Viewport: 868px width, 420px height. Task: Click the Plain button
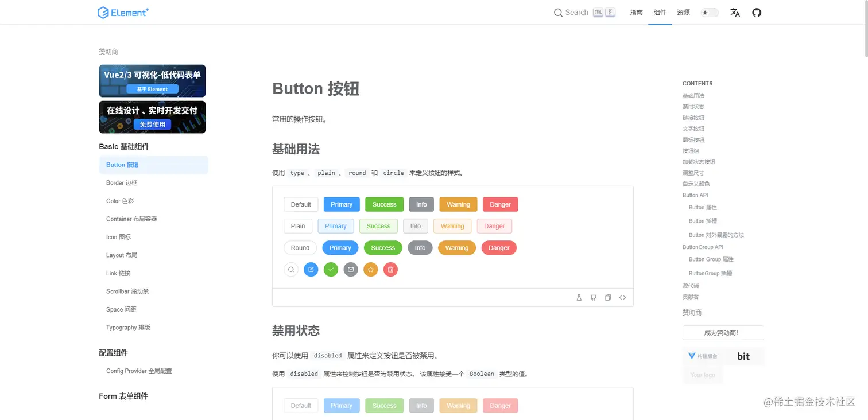[298, 226]
